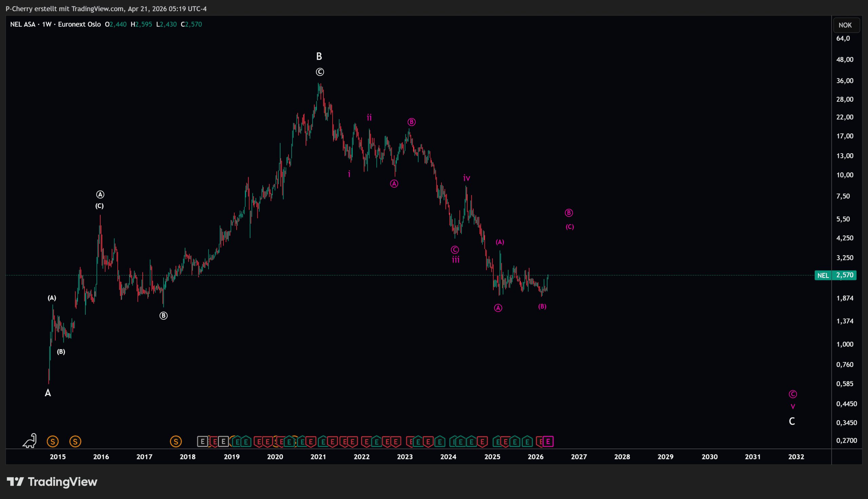Click the NEL ASA symbol title

[23, 24]
